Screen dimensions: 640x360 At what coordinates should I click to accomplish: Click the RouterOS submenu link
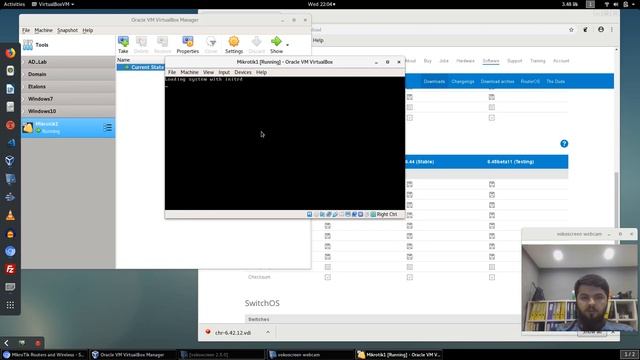530,82
